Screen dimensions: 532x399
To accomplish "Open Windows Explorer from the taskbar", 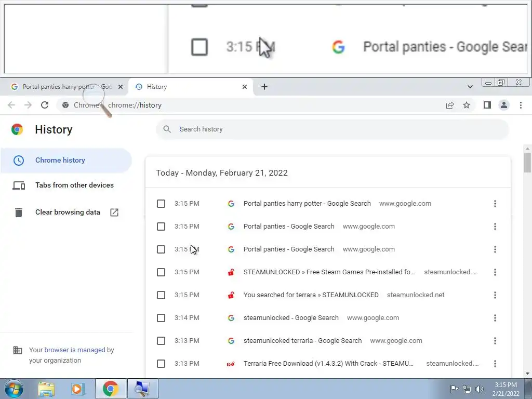I will click(46, 389).
